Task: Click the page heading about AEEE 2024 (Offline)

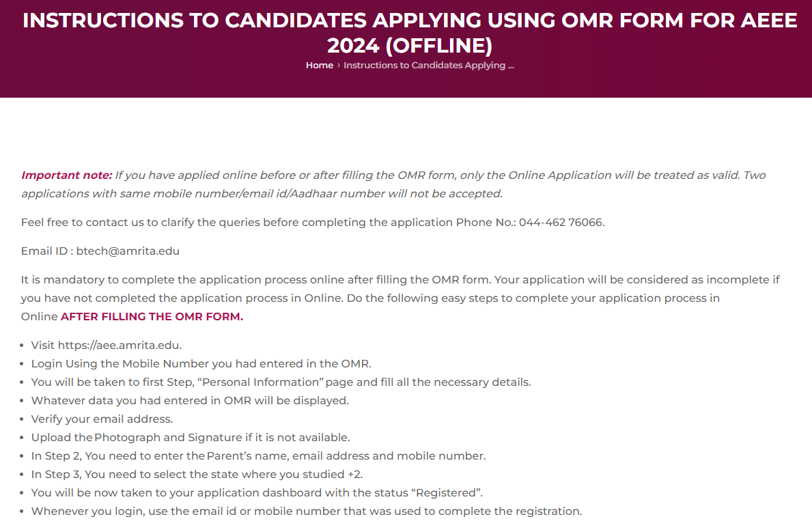Action: coord(410,33)
